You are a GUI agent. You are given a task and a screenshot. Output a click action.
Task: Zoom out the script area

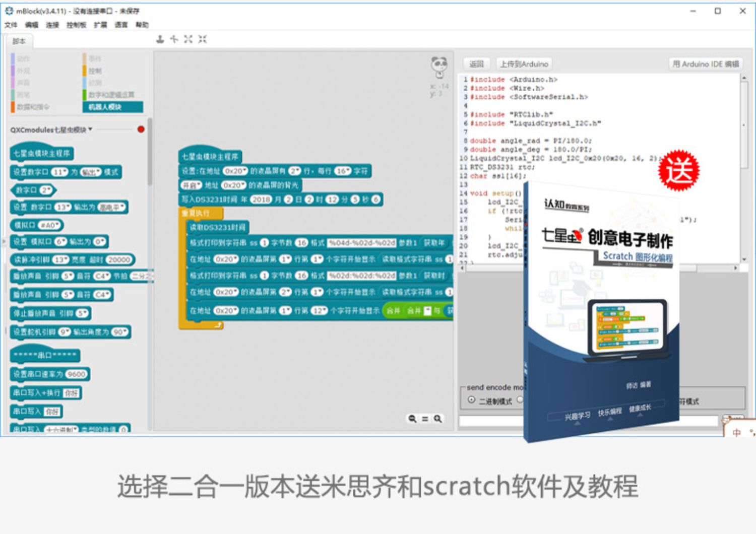(x=413, y=419)
